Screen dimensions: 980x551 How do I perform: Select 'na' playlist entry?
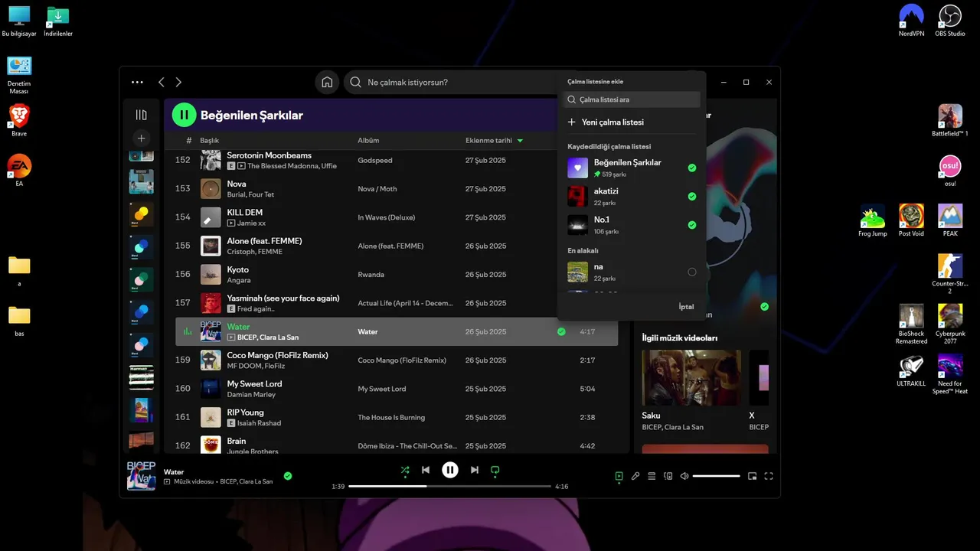[632, 272]
